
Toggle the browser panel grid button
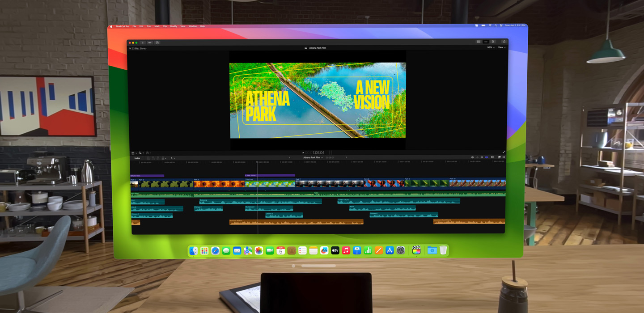[x=479, y=42]
